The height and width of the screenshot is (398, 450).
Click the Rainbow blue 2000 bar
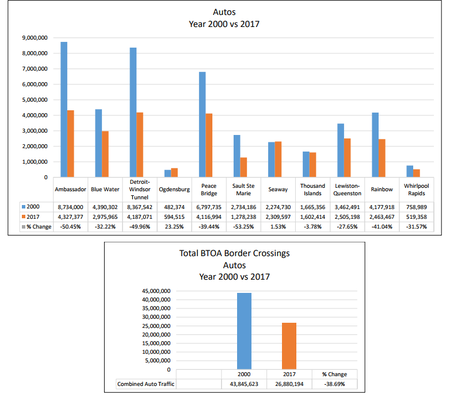coord(375,145)
